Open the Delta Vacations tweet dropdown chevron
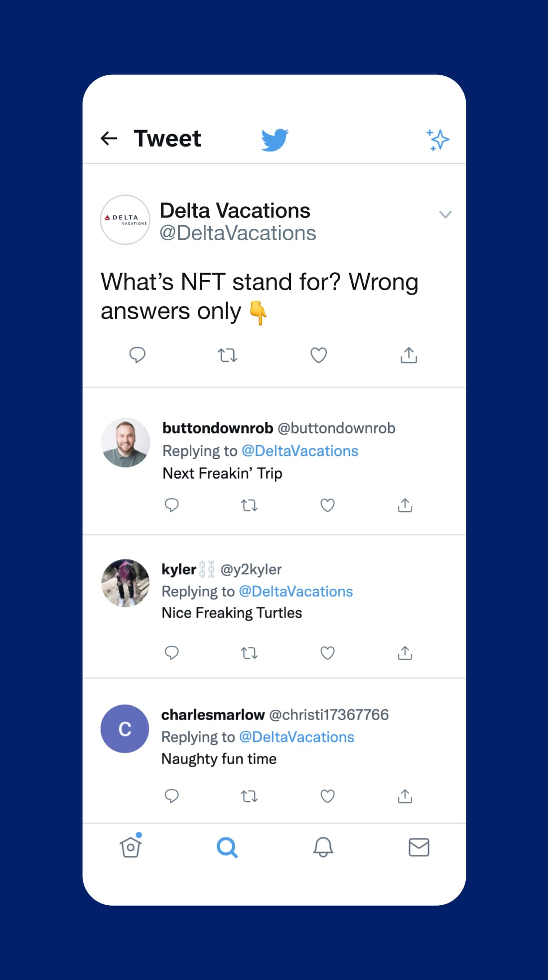 446,215
